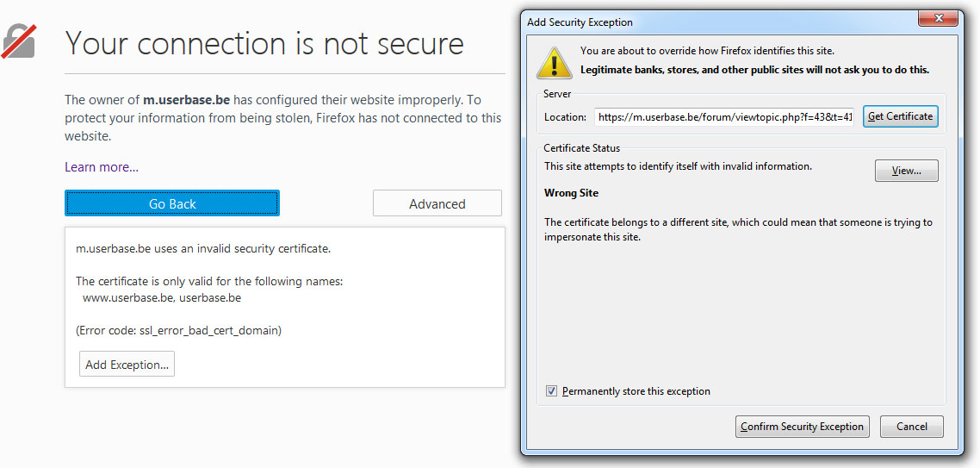Focus the server Location URL field

click(723, 117)
